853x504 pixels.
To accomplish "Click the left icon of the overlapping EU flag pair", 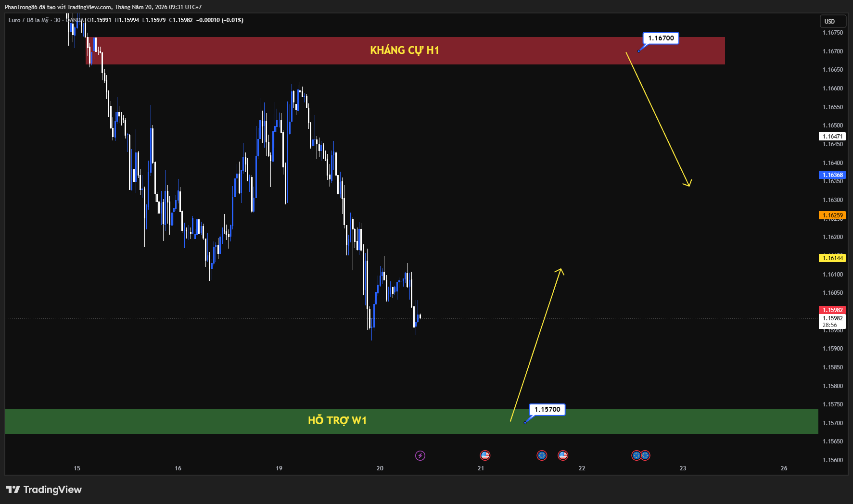I will click(x=636, y=455).
